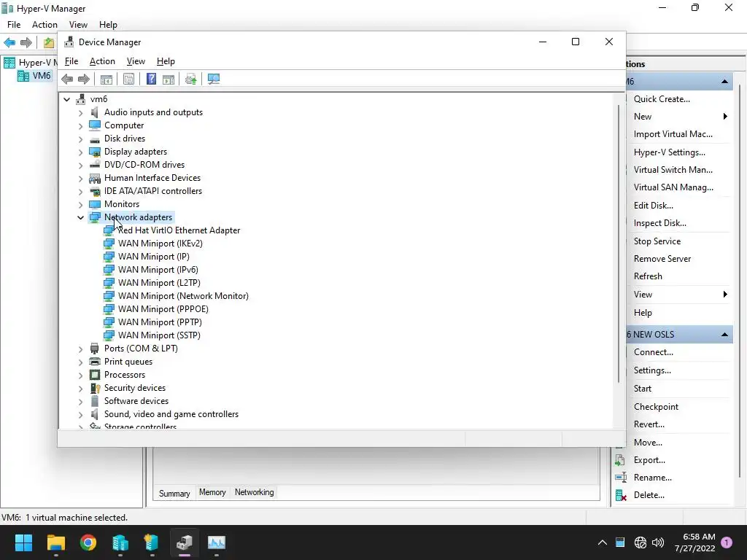Click Forward arrow in Device Manager toolbar
Screen dimensions: 747x560
click(83, 79)
